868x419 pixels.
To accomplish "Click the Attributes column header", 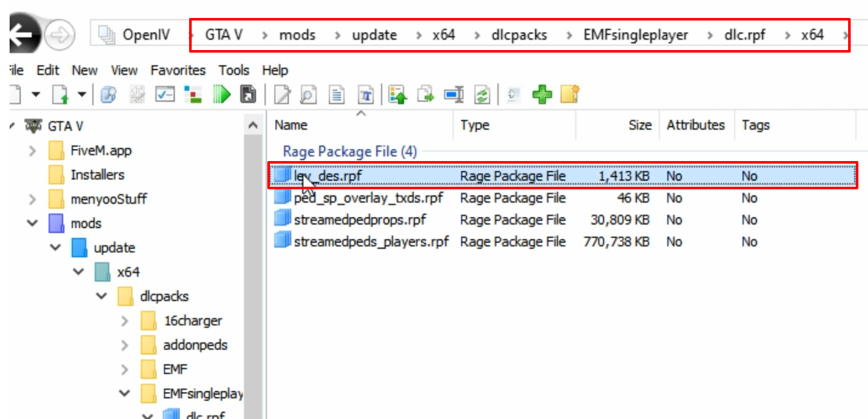I will [697, 125].
